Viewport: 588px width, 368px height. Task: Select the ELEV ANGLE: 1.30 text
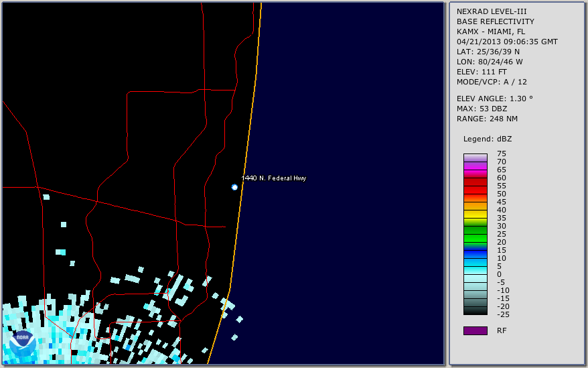pyautogui.click(x=495, y=99)
